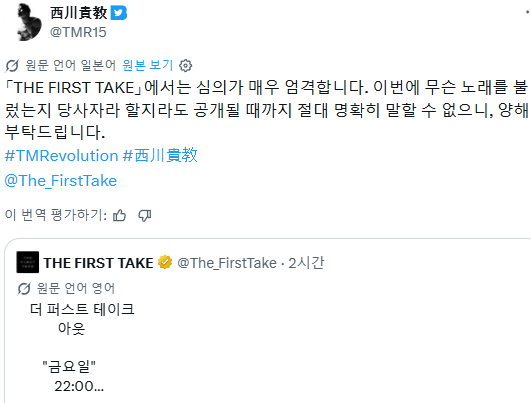Click the translation icon beside 원문 언어 일본어
This screenshot has height=403, width=531.
[12, 65]
